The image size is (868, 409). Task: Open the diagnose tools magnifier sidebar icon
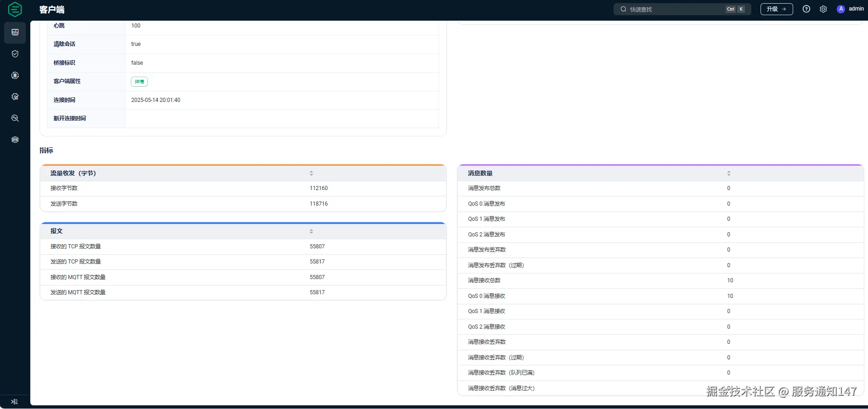tap(15, 118)
